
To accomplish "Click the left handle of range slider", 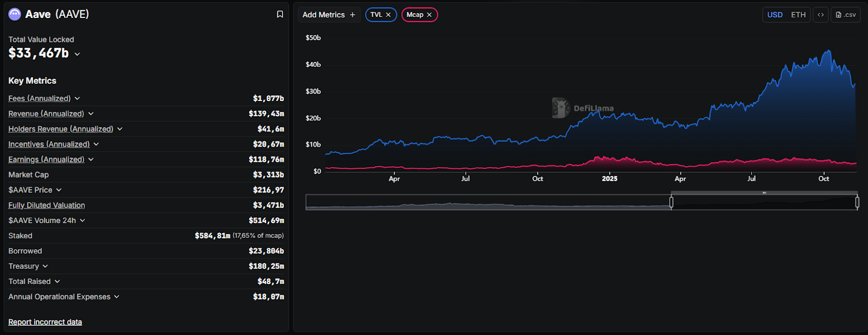I will (x=671, y=202).
